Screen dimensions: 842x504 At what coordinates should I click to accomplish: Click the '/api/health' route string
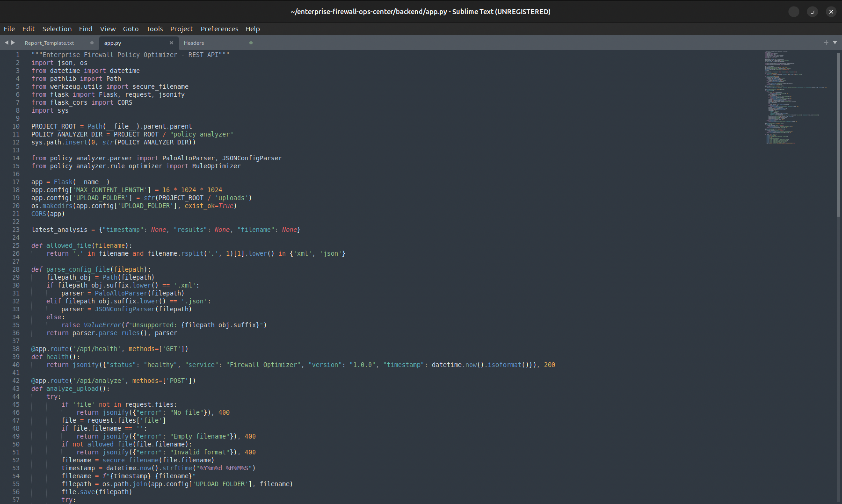click(97, 349)
